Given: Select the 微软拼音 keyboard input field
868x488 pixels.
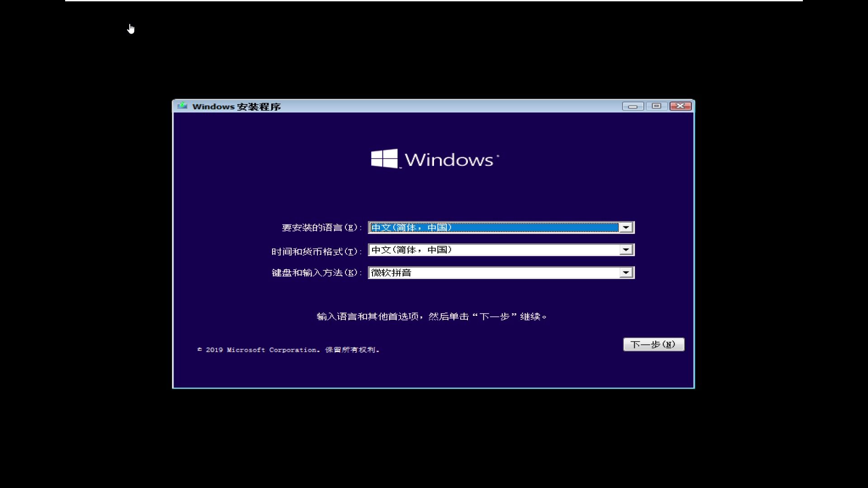Looking at the screenshot, I should coord(501,272).
